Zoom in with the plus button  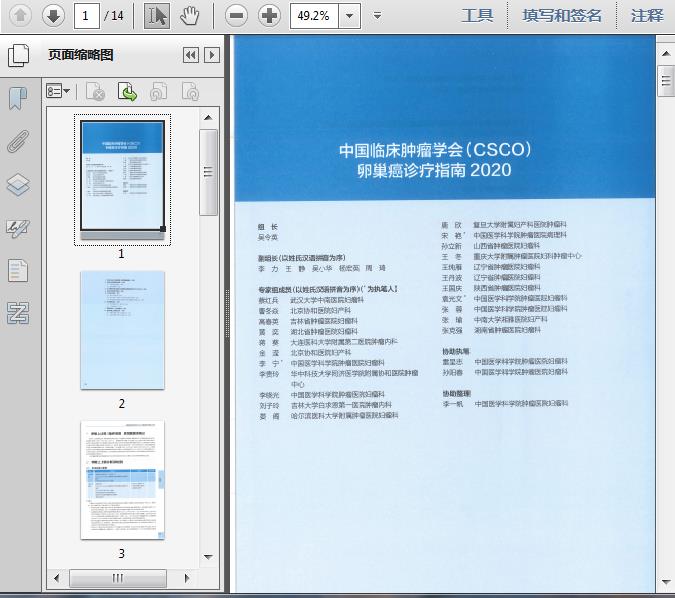coord(269,16)
